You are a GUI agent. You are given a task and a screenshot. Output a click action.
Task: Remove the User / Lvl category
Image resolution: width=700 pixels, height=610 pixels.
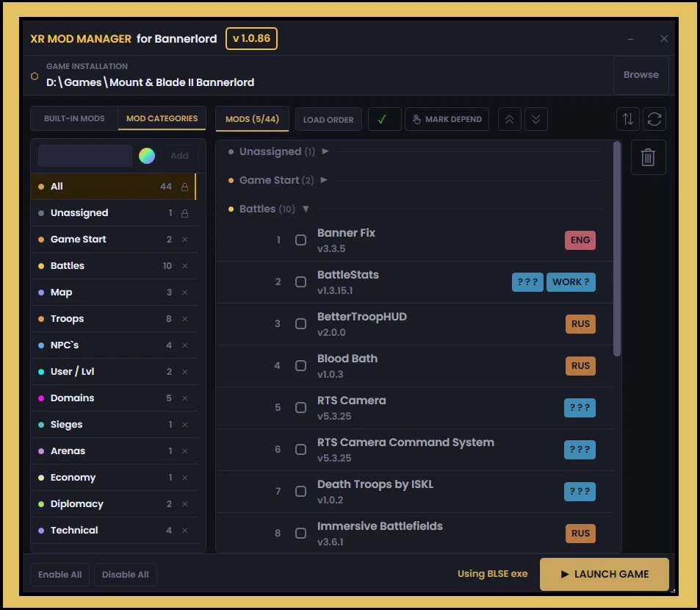pos(185,372)
